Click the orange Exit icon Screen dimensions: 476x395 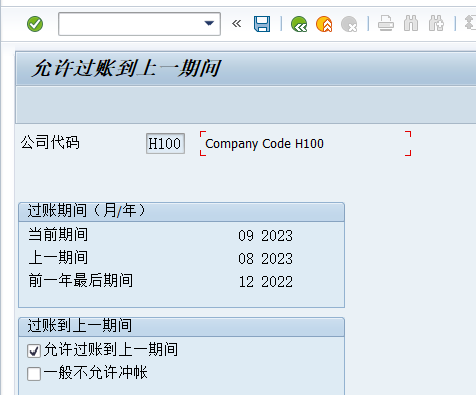[324, 24]
